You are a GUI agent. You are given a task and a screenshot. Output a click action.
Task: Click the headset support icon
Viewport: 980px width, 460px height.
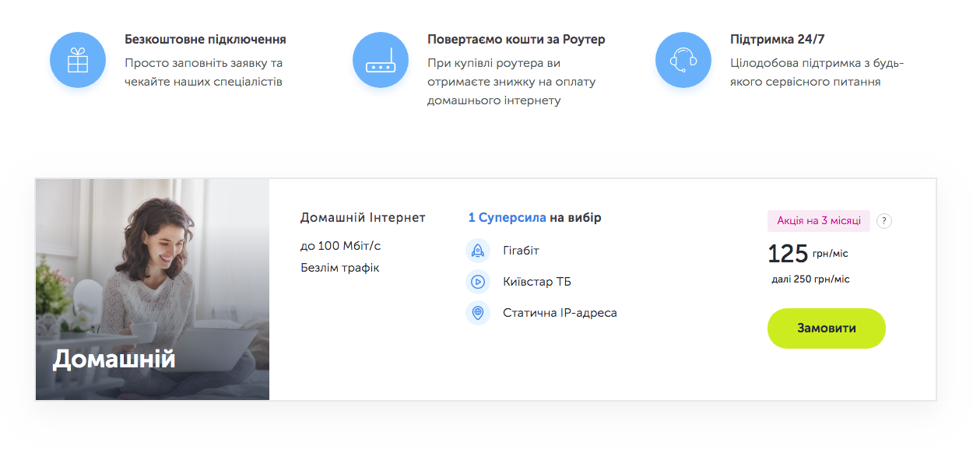click(683, 60)
